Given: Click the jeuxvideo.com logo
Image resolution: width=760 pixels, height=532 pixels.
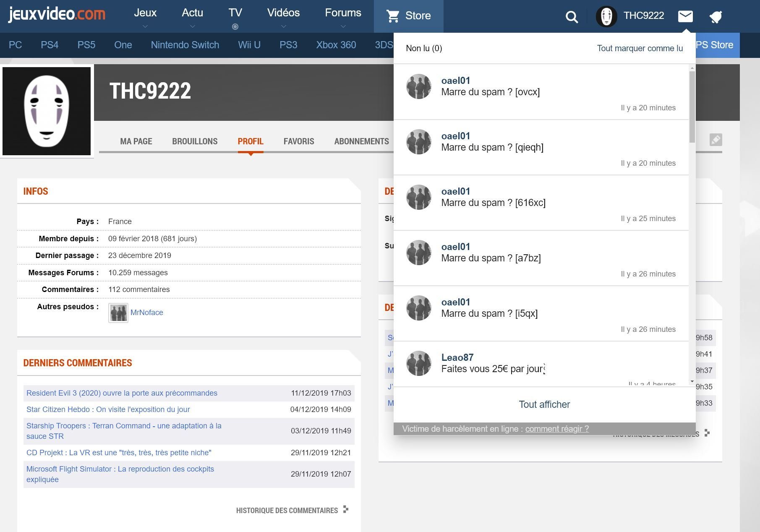Looking at the screenshot, I should pyautogui.click(x=57, y=14).
